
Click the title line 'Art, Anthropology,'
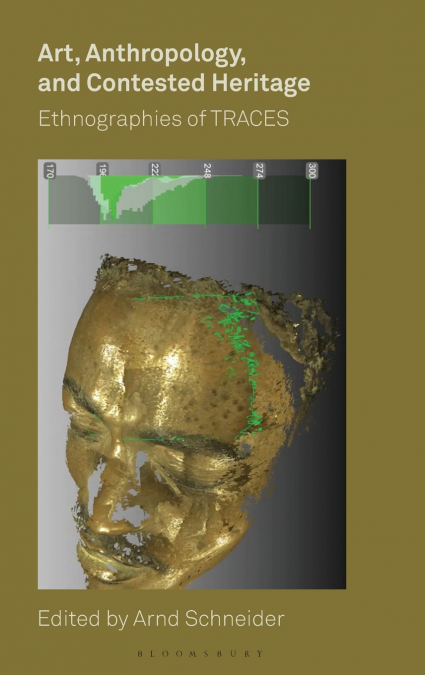(x=142, y=54)
